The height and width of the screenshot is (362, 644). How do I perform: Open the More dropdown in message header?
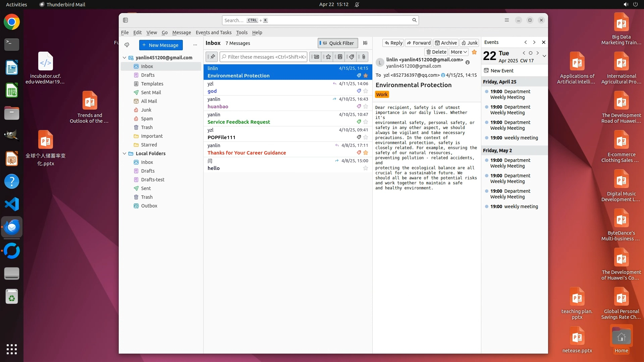[x=459, y=52]
